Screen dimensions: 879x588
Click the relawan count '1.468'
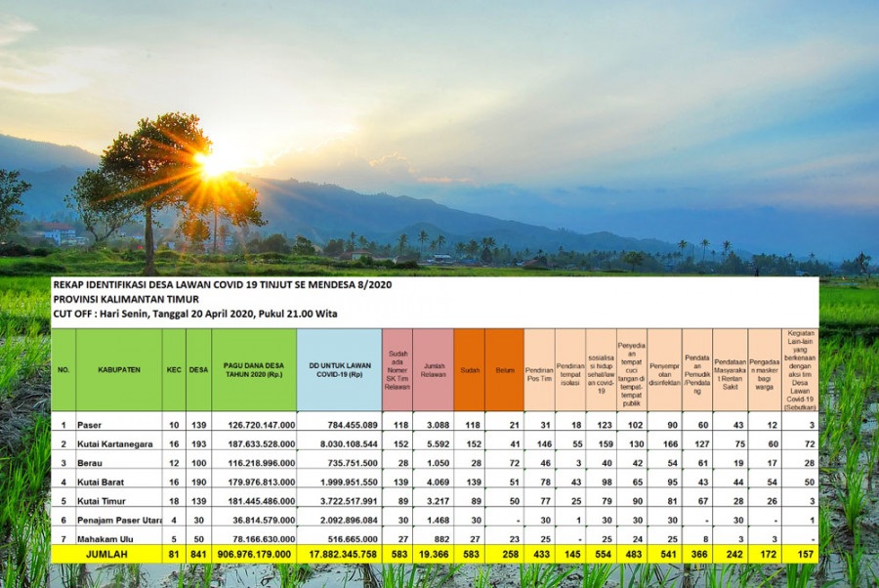coord(438,521)
